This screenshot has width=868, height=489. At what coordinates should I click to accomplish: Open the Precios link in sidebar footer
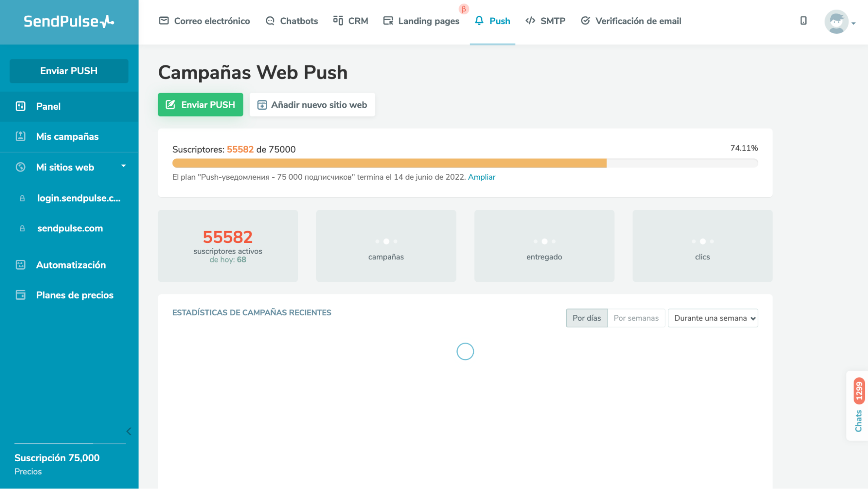28,472
